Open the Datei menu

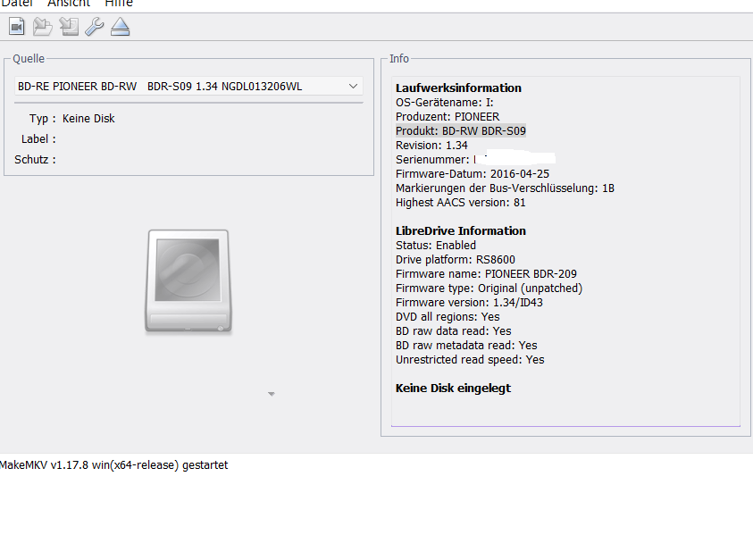[17, 4]
